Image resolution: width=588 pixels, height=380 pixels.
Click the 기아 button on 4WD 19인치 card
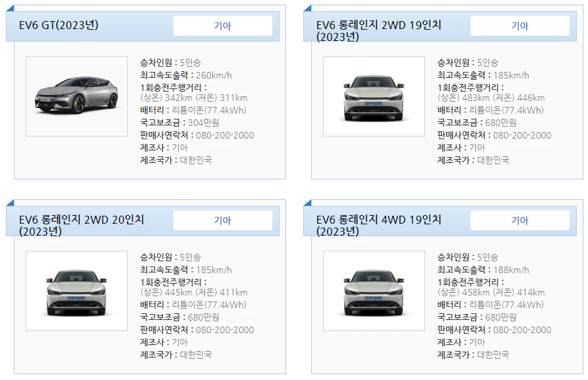tap(519, 220)
